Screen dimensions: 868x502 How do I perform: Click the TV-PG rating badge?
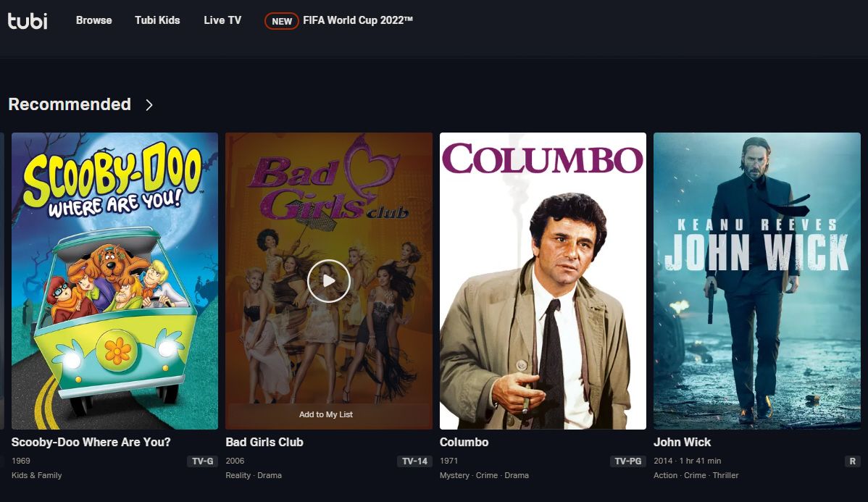click(x=628, y=461)
